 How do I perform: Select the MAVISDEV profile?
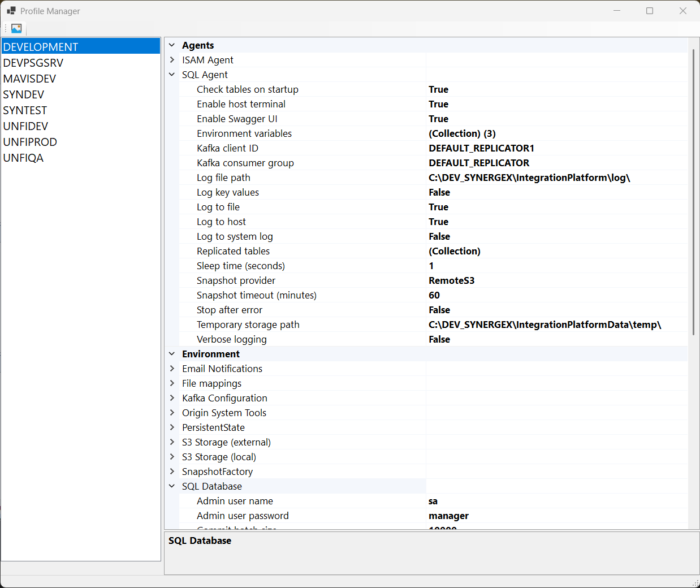click(x=29, y=79)
